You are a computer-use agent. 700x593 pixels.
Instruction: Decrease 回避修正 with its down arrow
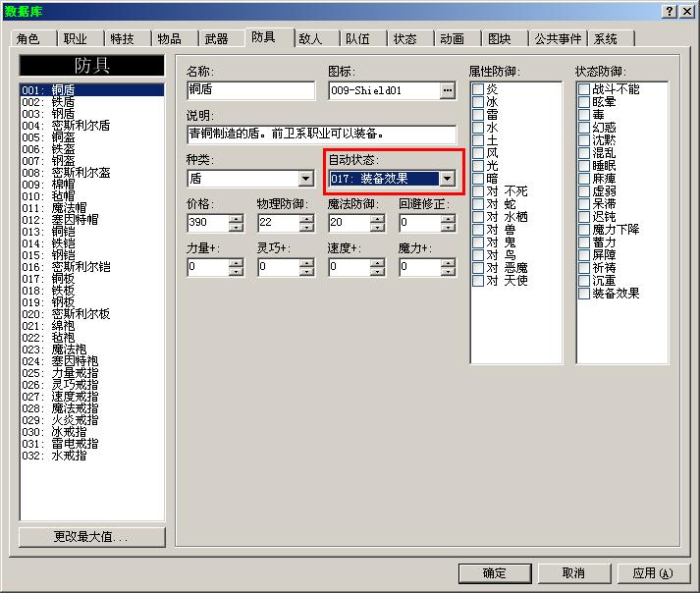[x=448, y=227]
